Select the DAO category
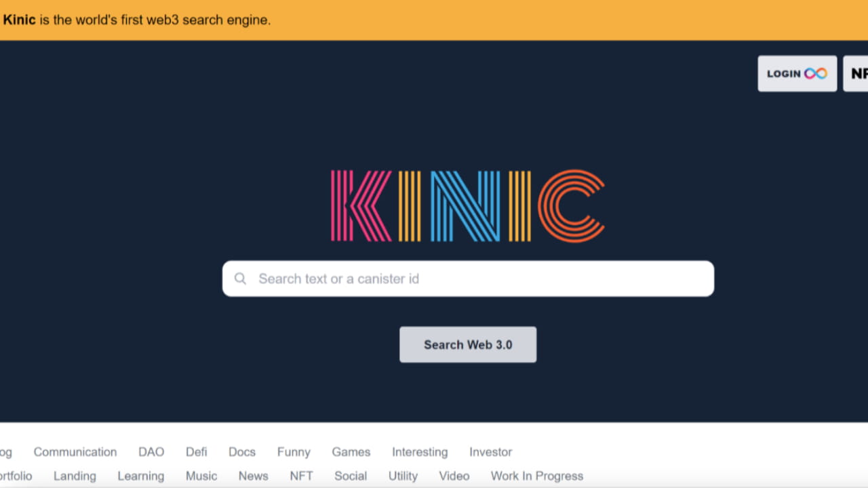Viewport: 868px width, 488px height. [x=151, y=452]
